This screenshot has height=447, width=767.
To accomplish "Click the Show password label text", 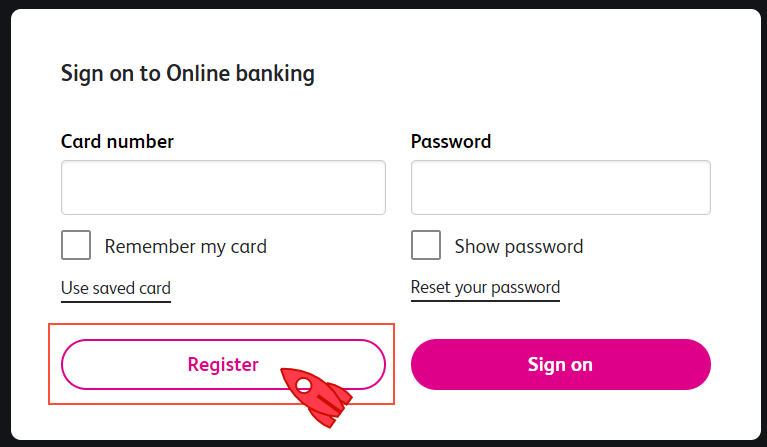I will click(518, 246).
